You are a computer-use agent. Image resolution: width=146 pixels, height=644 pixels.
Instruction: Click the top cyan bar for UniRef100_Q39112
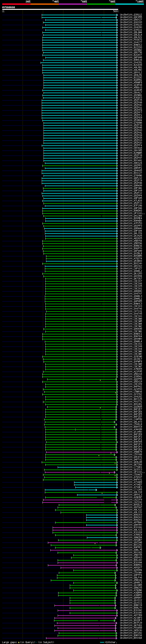click(80, 15)
